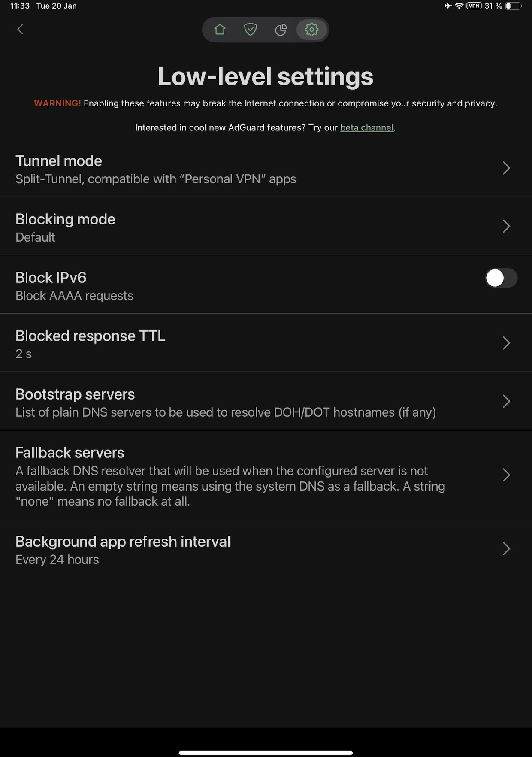Tap the home indicator bar
Image resolution: width=532 pixels, height=757 pixels.
pos(266,752)
